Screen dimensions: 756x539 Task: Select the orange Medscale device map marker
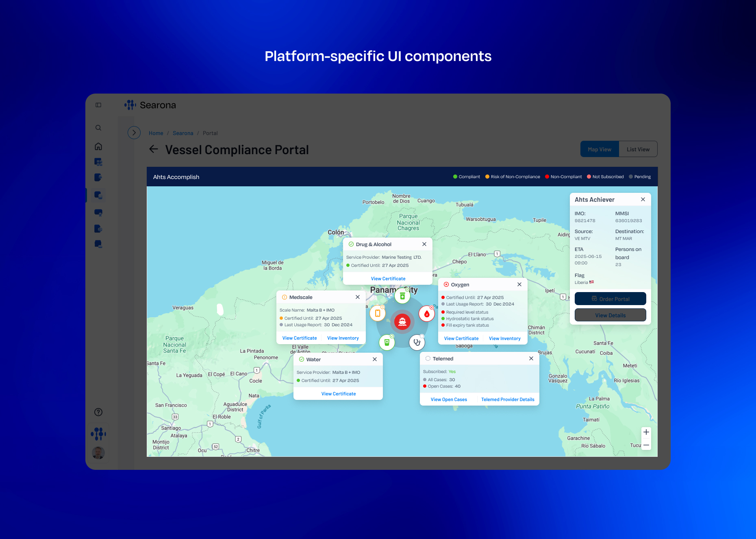[378, 313]
